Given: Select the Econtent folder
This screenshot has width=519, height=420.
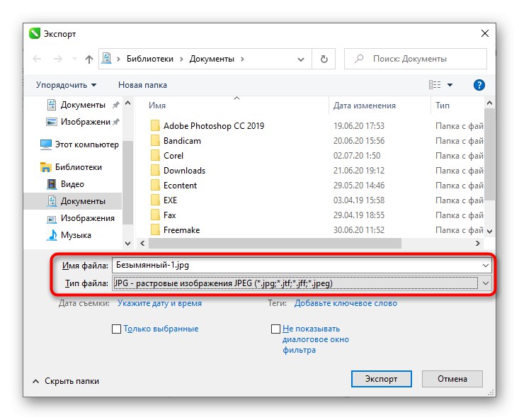Looking at the screenshot, I should click(x=173, y=186).
